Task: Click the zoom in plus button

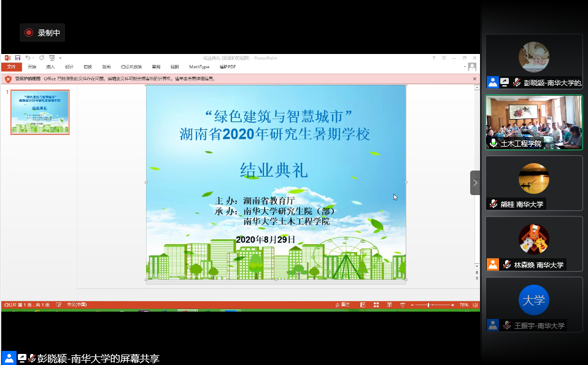Action: point(453,305)
